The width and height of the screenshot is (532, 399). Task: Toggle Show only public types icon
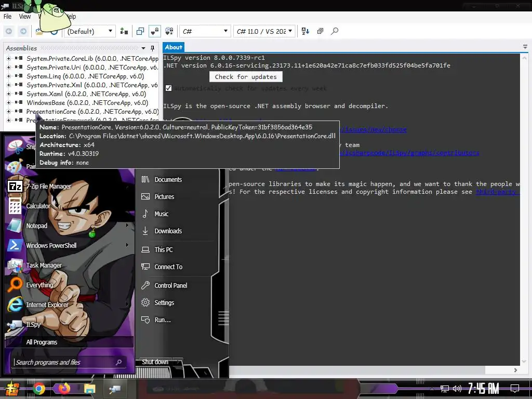pyautogui.click(x=140, y=31)
